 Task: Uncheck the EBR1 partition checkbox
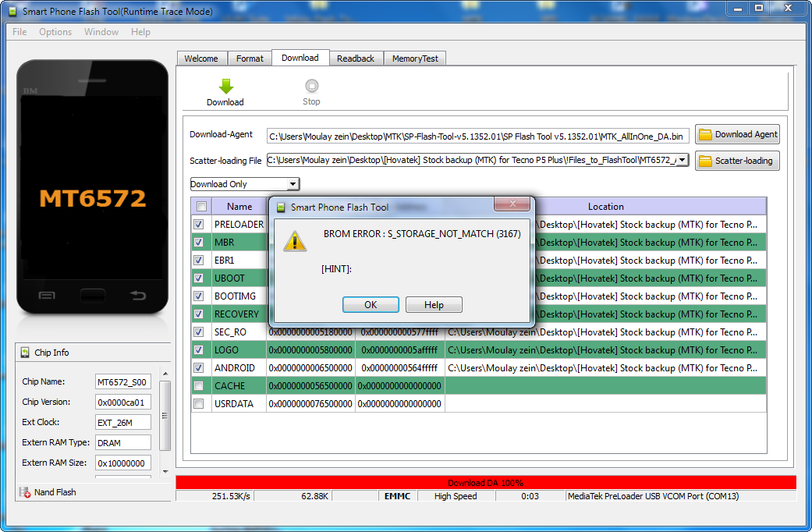[x=198, y=260]
